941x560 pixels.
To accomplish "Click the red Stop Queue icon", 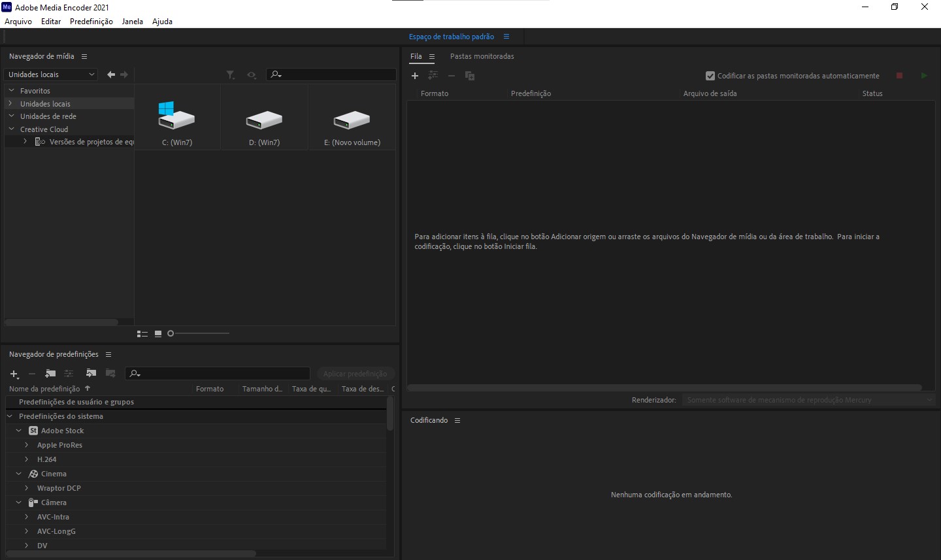I will 899,76.
